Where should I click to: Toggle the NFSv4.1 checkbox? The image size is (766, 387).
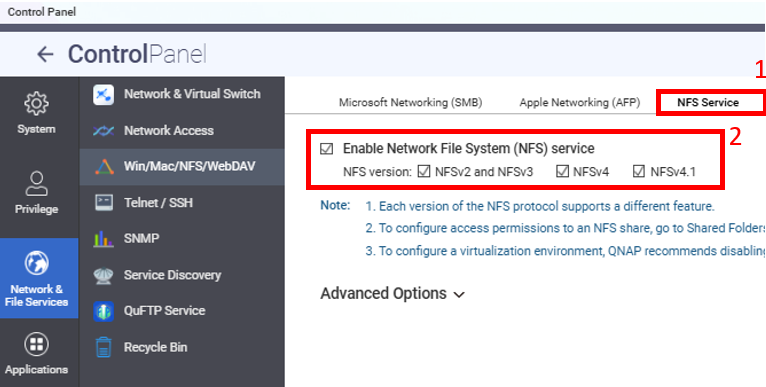638,172
